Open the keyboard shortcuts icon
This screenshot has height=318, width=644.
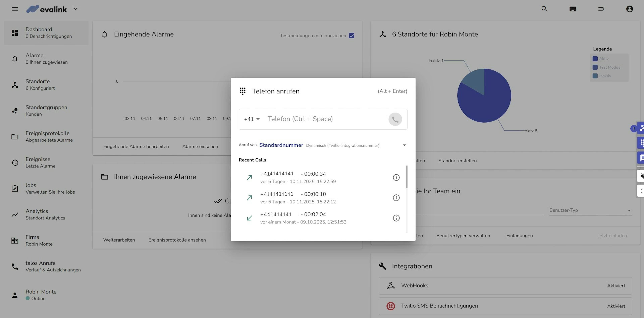pos(573,9)
